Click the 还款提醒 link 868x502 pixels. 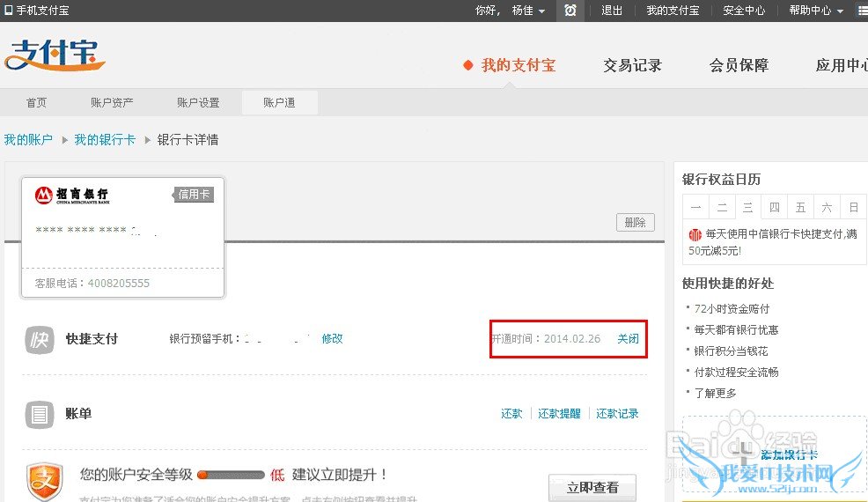tap(559, 413)
